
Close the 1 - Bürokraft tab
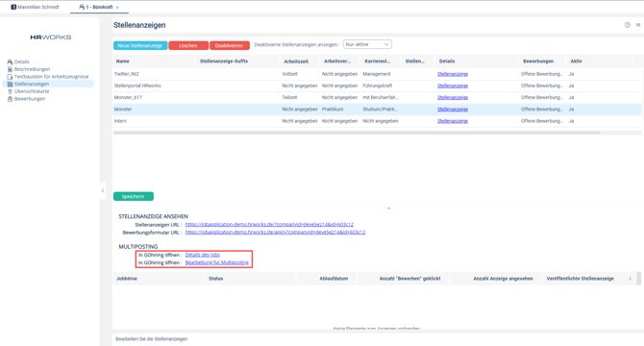pos(117,8)
